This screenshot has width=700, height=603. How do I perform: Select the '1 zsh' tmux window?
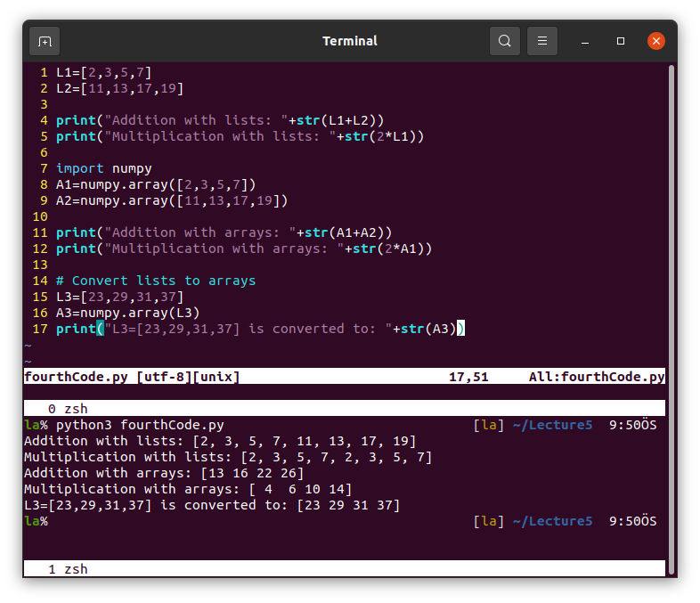(x=68, y=569)
